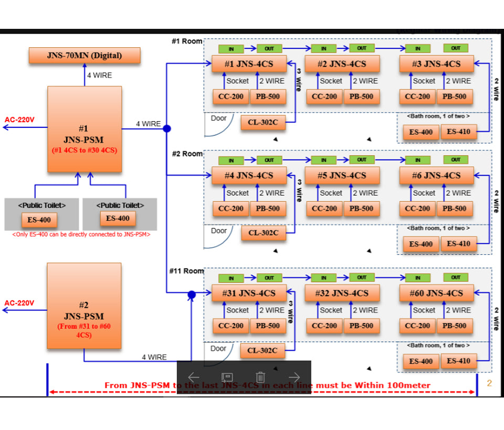
Task: Delete the image with the trash icon
Action: click(260, 377)
